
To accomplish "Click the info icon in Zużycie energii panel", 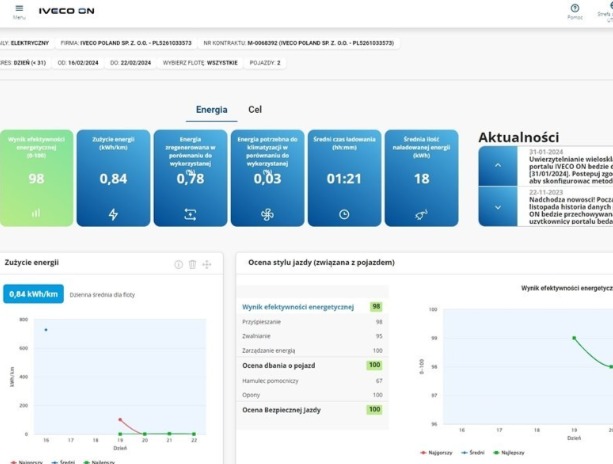I will click(179, 264).
